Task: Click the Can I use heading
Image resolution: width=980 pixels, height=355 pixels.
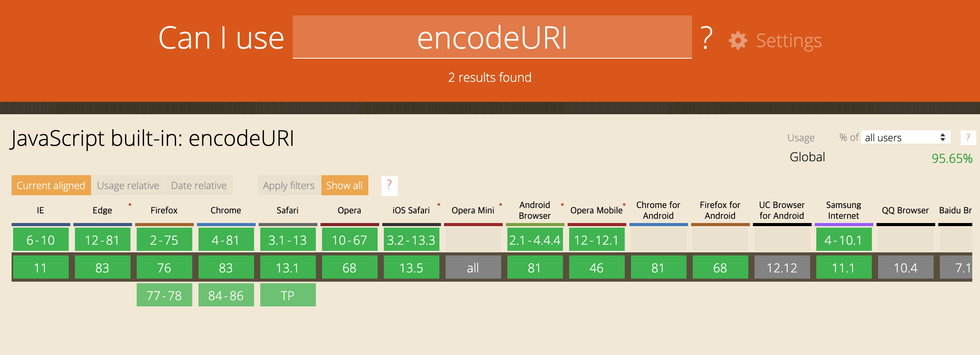Action: click(x=221, y=38)
